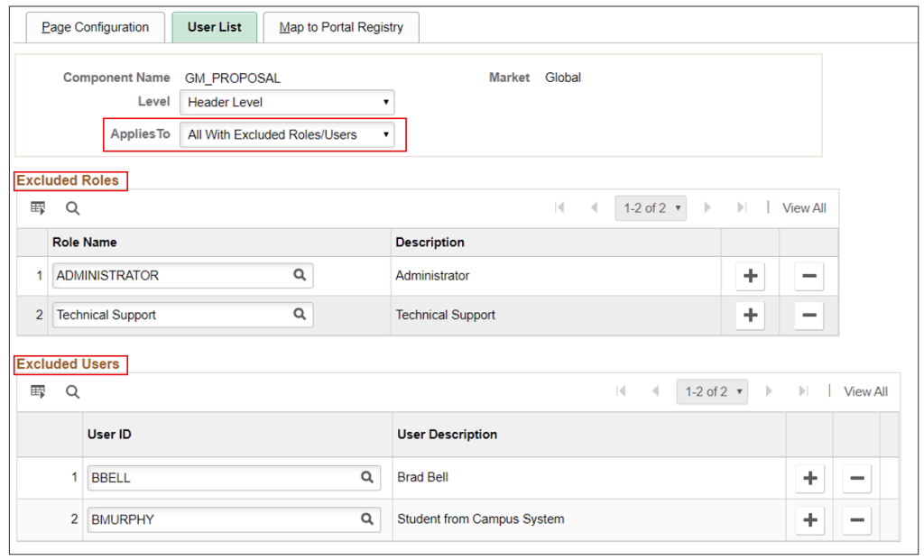Open the lookup for BMURPHY user ID
Viewport: 924px width, 560px height.
coord(366,519)
